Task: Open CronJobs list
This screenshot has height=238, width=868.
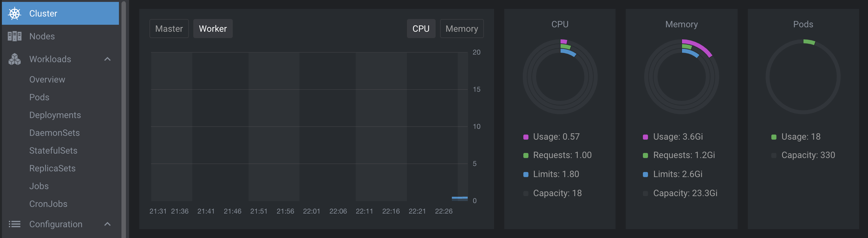Action: (x=48, y=204)
